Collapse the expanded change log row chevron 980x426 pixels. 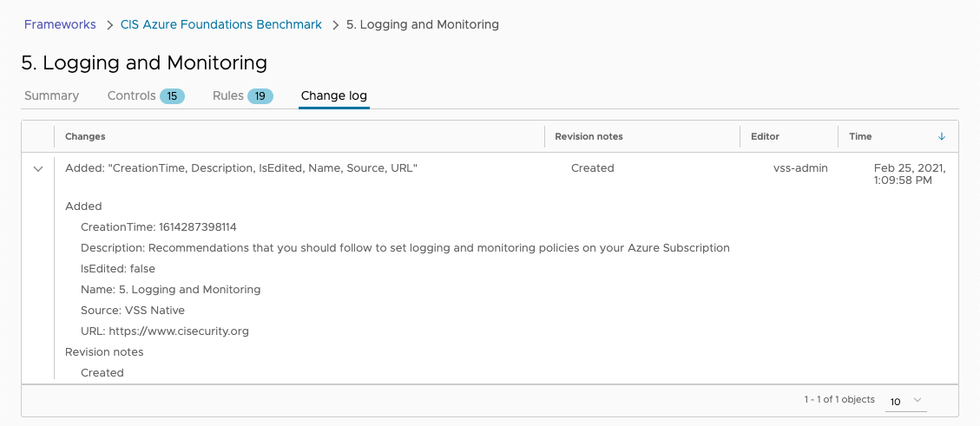tap(38, 168)
